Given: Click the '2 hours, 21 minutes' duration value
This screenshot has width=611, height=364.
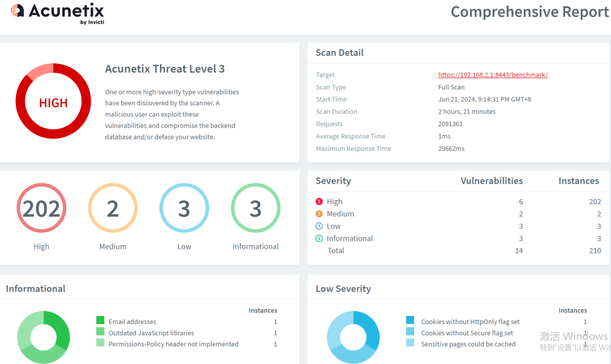Looking at the screenshot, I should point(467,112).
